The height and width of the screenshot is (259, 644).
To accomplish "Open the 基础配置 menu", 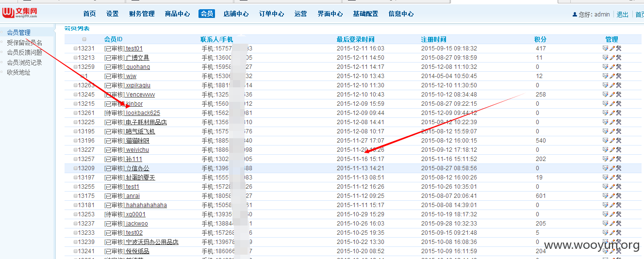I will click(365, 14).
